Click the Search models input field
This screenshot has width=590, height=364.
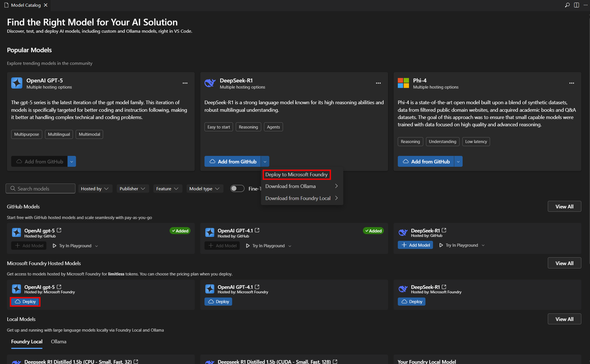point(40,188)
